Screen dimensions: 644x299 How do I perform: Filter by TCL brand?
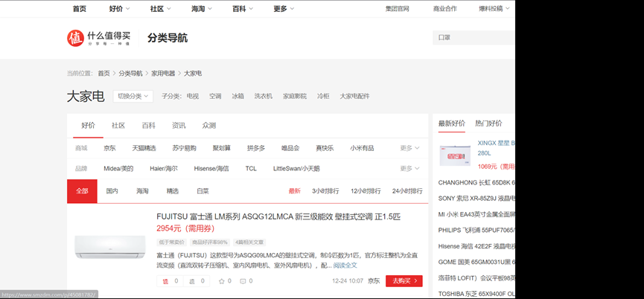(x=251, y=168)
